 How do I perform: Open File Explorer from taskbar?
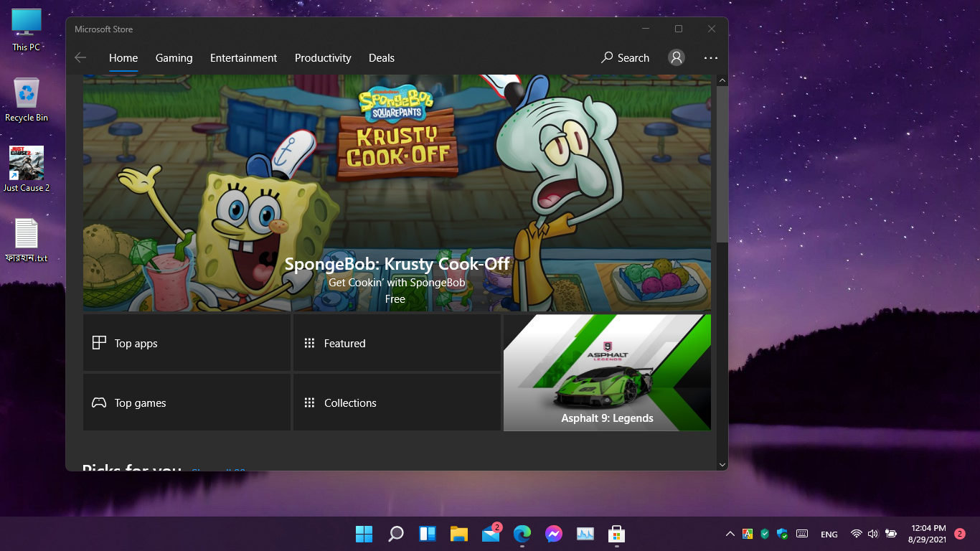pyautogui.click(x=459, y=534)
